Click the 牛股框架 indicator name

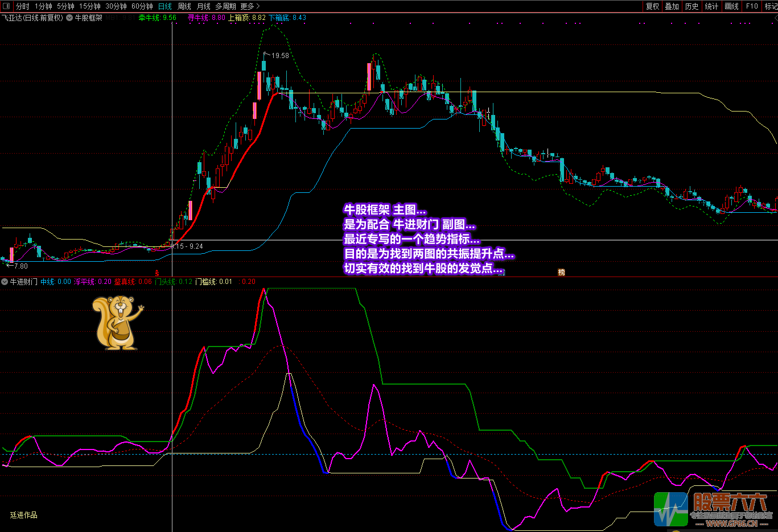point(89,18)
